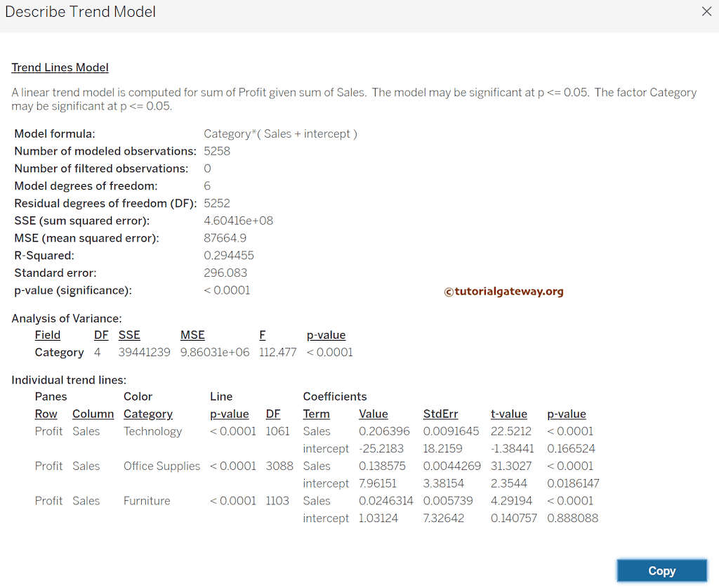Click the Standard error value 296.083
The width and height of the screenshot is (719, 588).
point(225,273)
